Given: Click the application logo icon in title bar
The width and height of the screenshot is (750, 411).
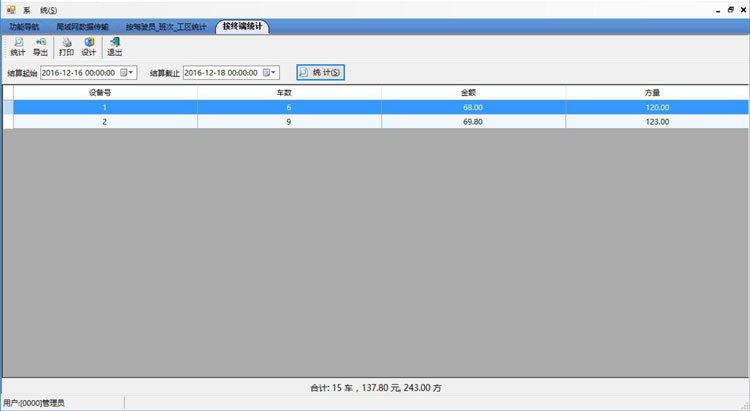Looking at the screenshot, I should tap(11, 8).
